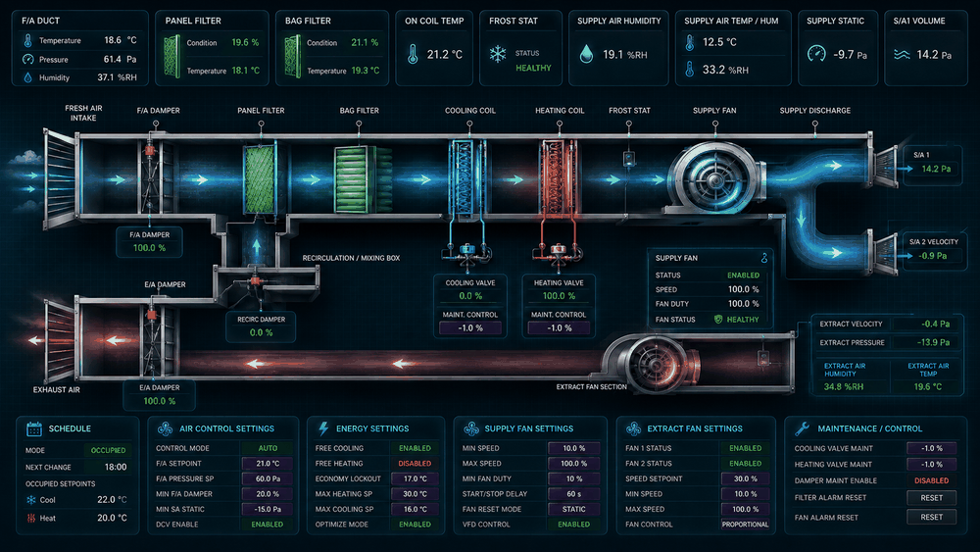Edit the Cooling Valve Maint -1.0 % field
The width and height of the screenshot is (980, 552).
931,448
